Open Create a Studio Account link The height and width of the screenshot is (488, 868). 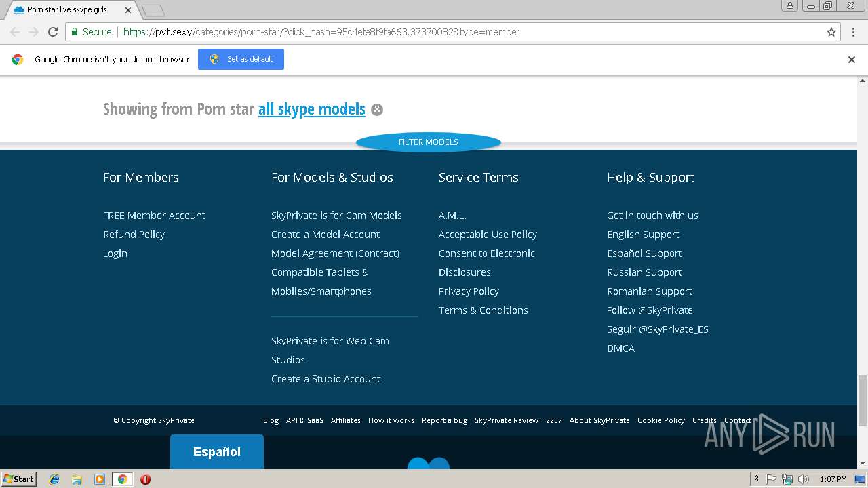coord(326,379)
